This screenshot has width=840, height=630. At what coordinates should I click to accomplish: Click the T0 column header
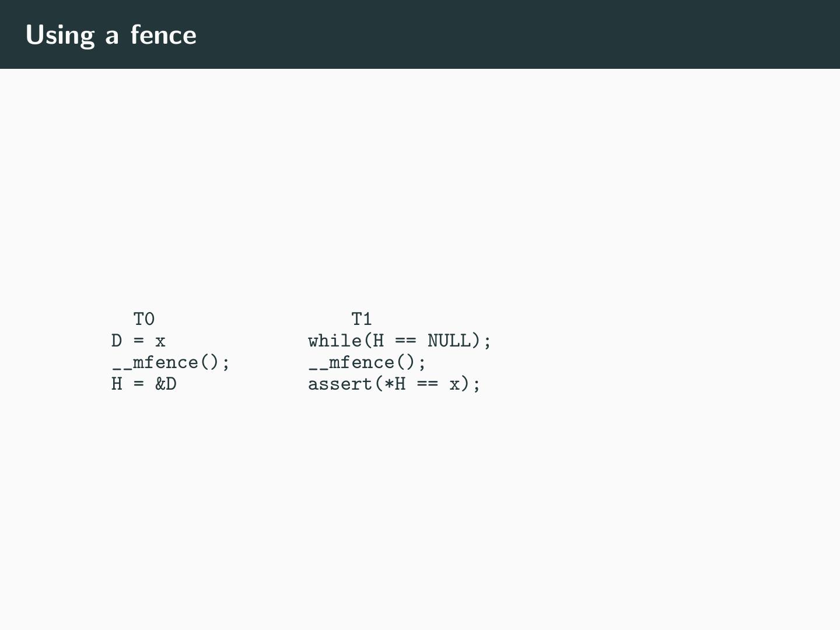click(x=144, y=319)
